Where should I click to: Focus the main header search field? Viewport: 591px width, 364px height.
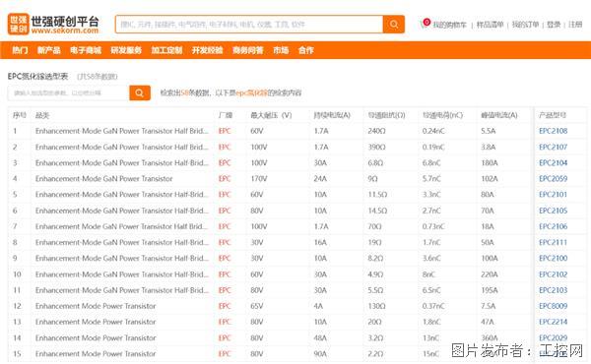(249, 25)
